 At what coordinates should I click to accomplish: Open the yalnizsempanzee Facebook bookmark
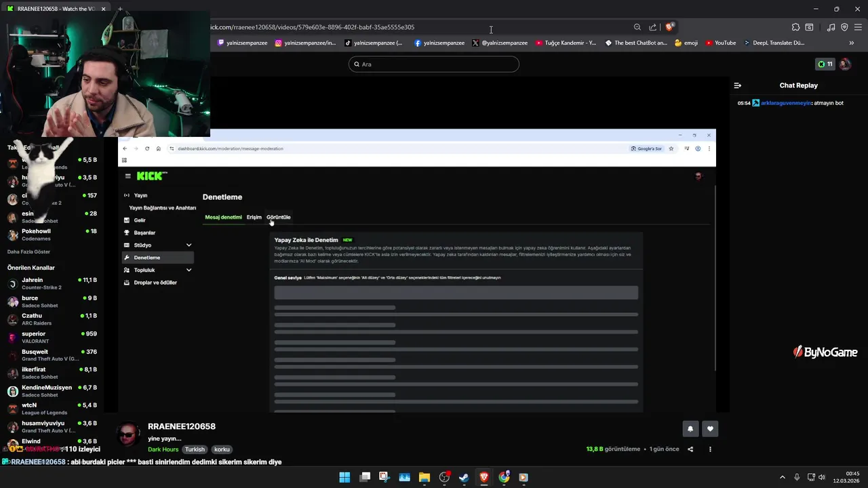[x=439, y=43]
